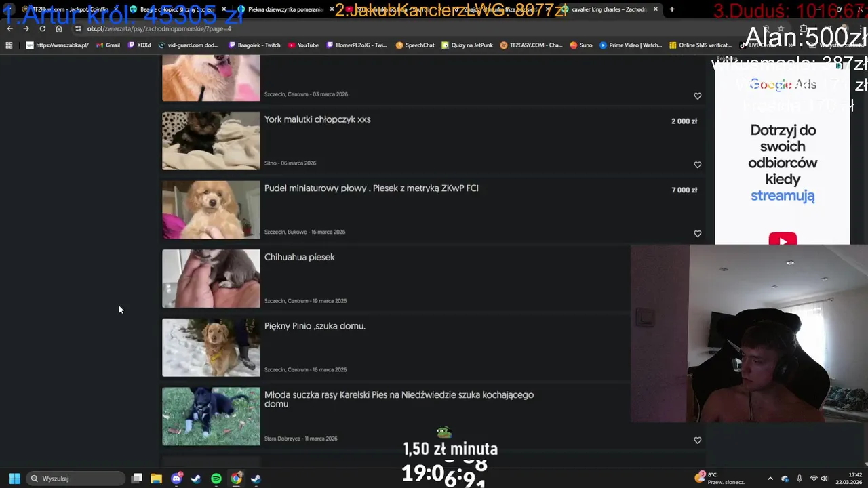Open the Wi-Fi network tray icon
This screenshot has width=868, height=488.
(814, 479)
